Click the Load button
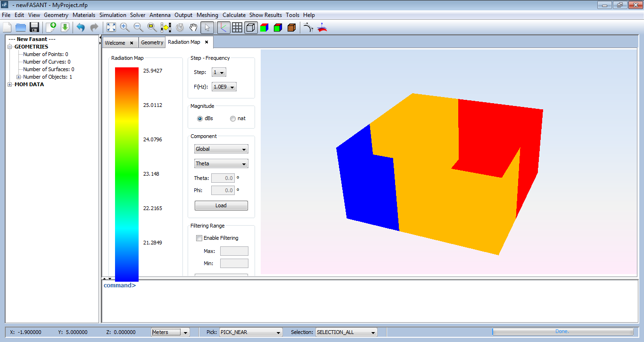Viewport: 644px width, 342px height. 221,206
